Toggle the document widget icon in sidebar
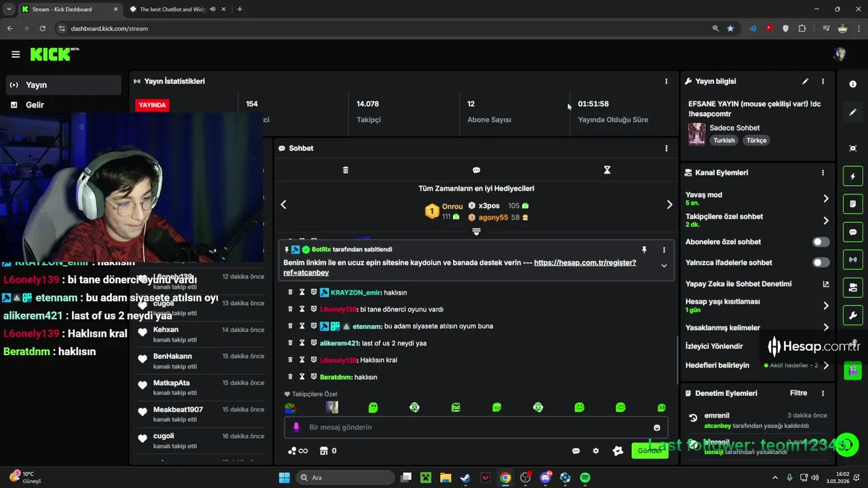The image size is (868, 488). coord(853,204)
